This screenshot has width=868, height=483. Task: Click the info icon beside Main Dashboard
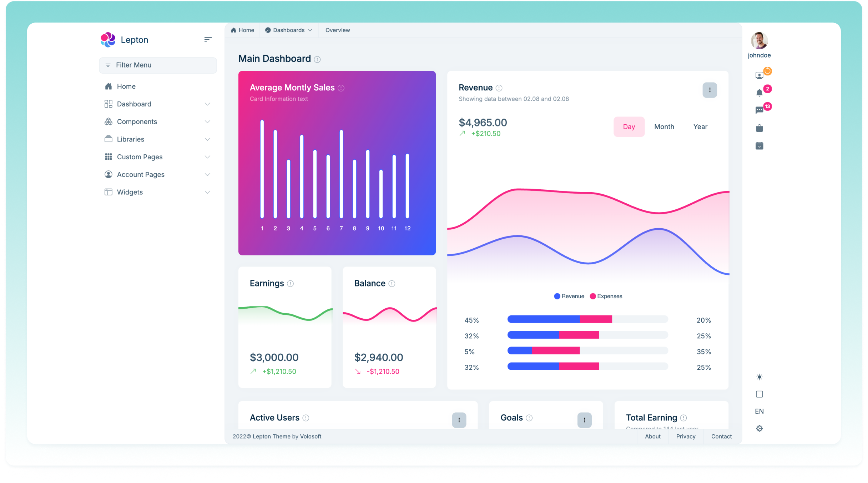point(317,59)
